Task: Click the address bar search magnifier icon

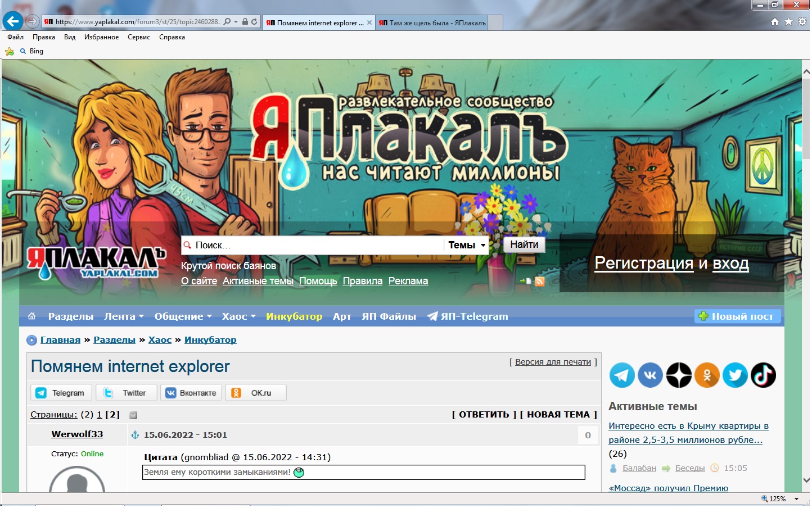Action: tap(227, 22)
